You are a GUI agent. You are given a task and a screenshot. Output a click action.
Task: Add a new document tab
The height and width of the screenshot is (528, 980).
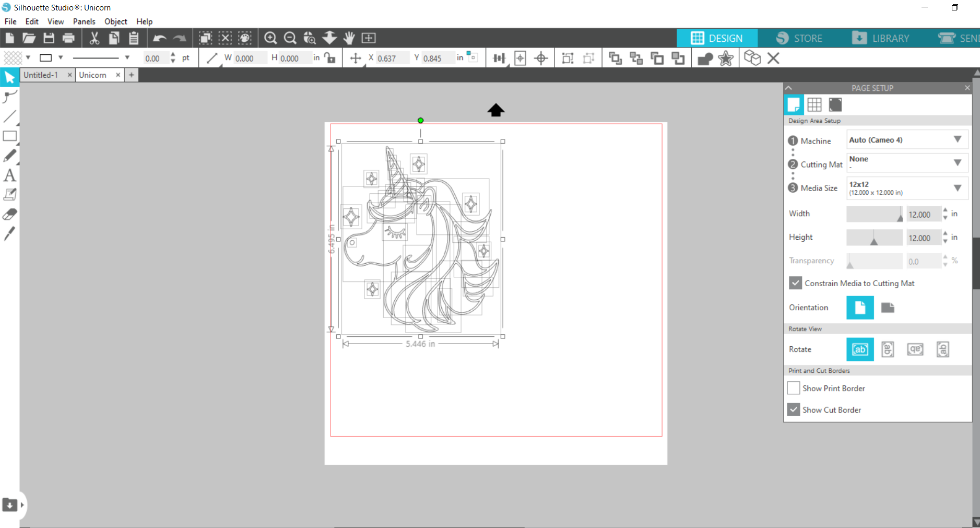pyautogui.click(x=132, y=75)
